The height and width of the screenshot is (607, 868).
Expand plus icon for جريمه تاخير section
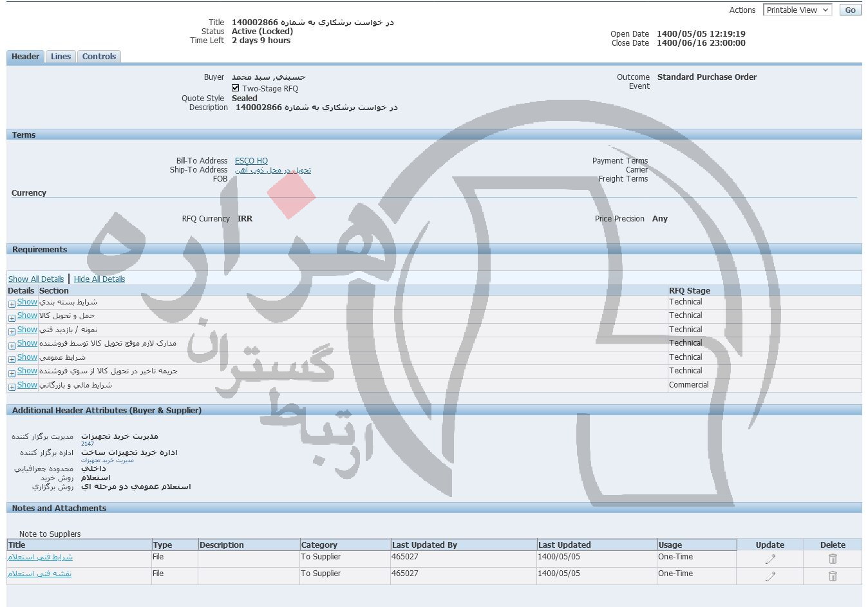[x=12, y=373]
